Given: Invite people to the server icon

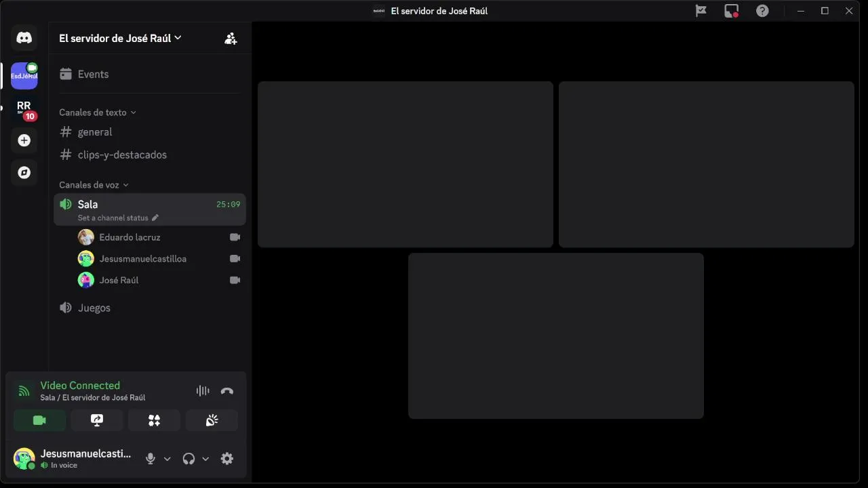Looking at the screenshot, I should (x=231, y=39).
